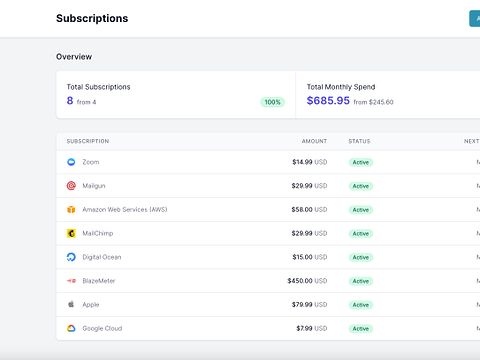Click the Mailgun logo icon

pyautogui.click(x=71, y=186)
